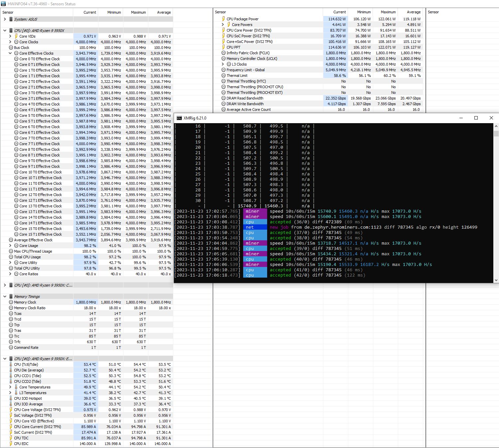
Task: Expand the Core Usage row
Action: coord(10,246)
